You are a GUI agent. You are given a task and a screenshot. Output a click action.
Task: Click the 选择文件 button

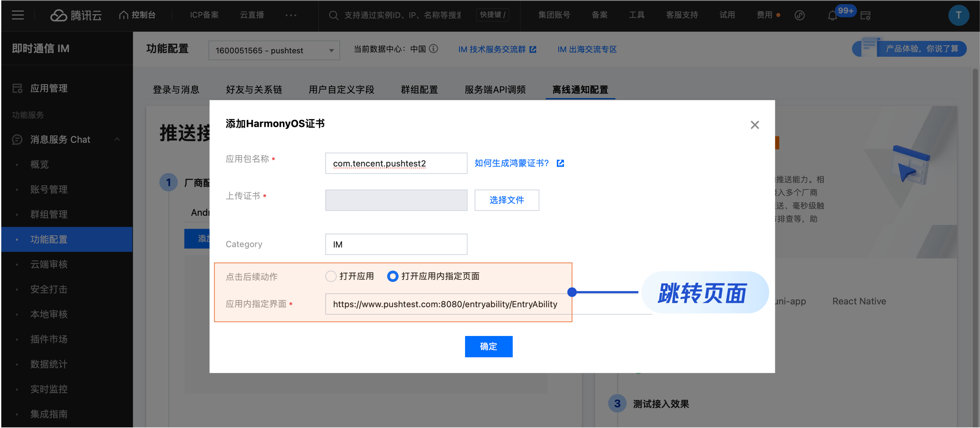[507, 200]
